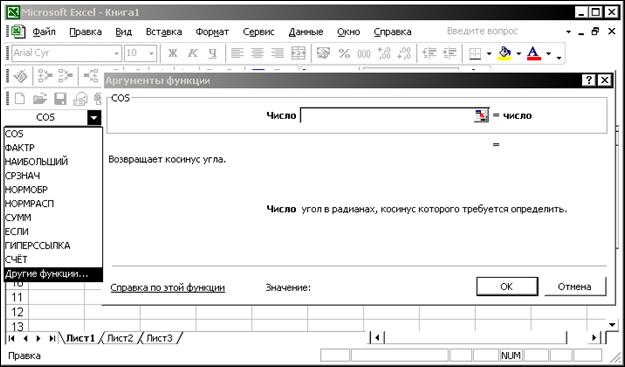This screenshot has width=625, height=367.
Task: Click the Отмена button
Action: click(574, 287)
